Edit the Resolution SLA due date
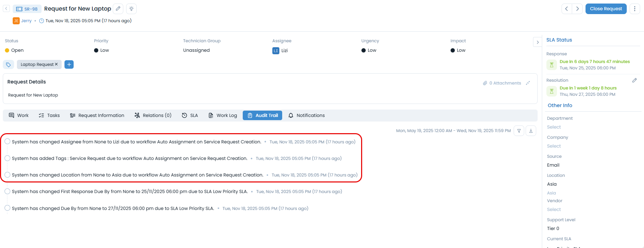Screen dimensions: 644x248 click(634, 80)
